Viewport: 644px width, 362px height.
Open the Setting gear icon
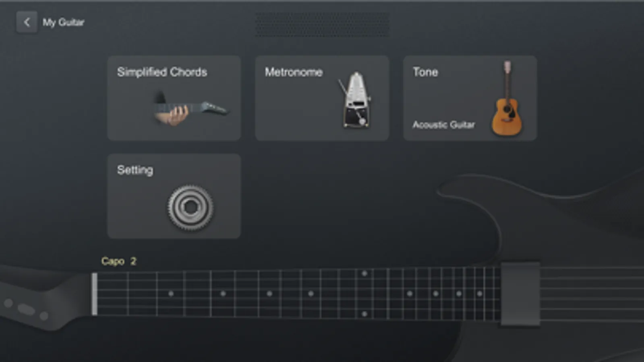click(x=190, y=208)
